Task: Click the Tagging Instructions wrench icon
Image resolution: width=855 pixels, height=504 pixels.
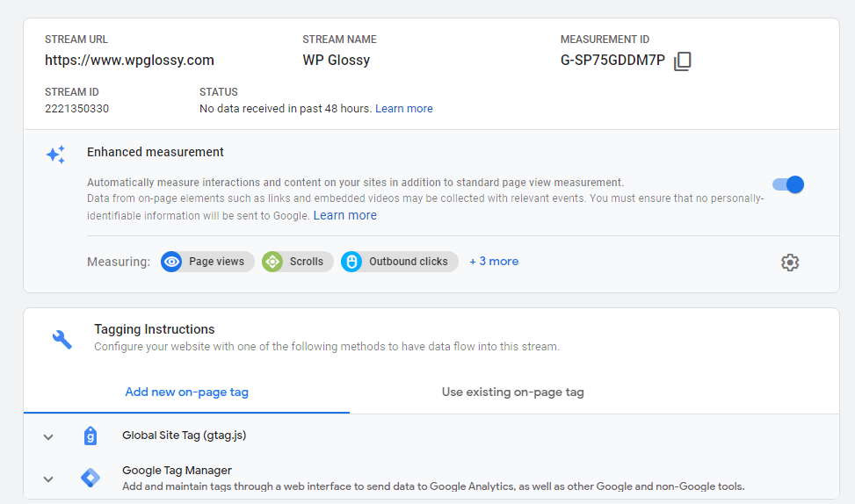Action: 62,340
